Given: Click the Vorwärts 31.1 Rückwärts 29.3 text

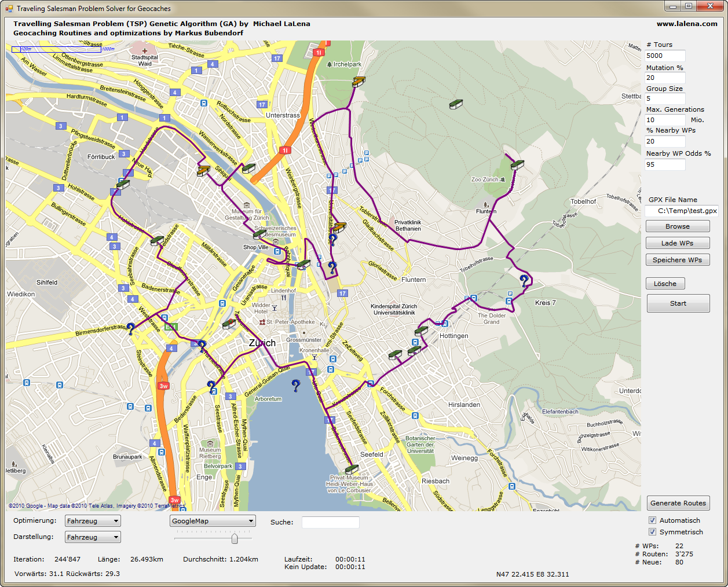Looking at the screenshot, I should click(67, 574).
